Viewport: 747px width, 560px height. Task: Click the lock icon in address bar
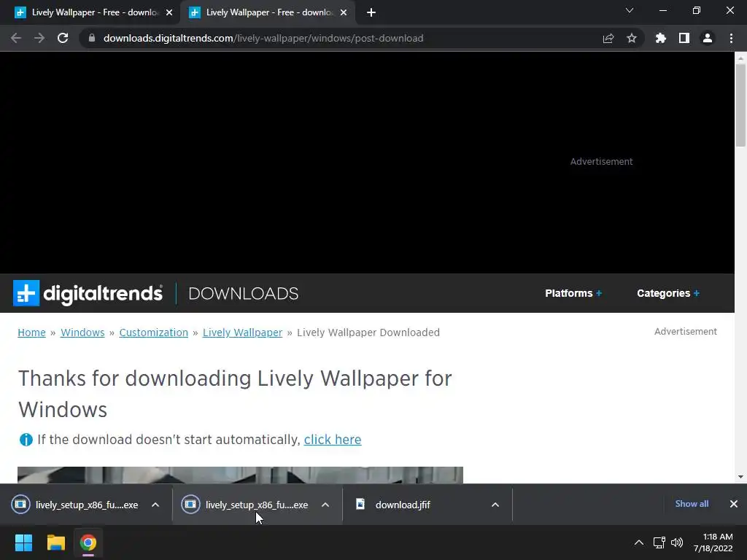pyautogui.click(x=92, y=38)
